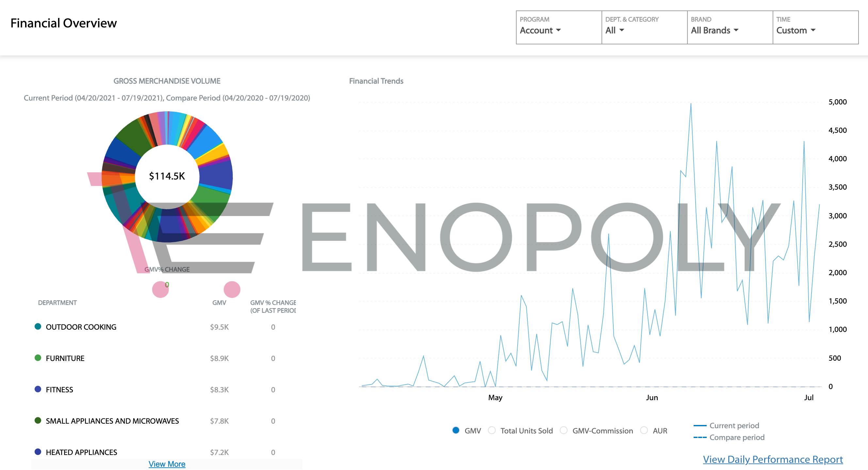Click the $114.5K donut chart center total
868x470 pixels.
(x=167, y=176)
